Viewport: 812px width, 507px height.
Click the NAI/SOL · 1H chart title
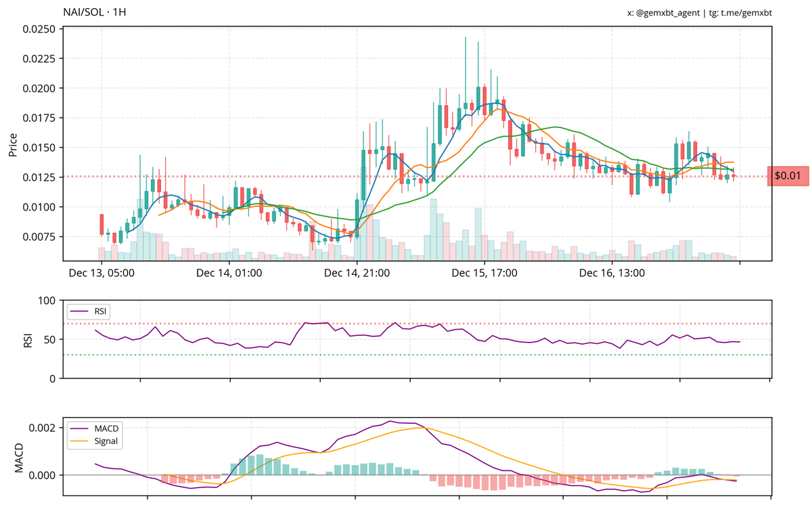click(94, 12)
